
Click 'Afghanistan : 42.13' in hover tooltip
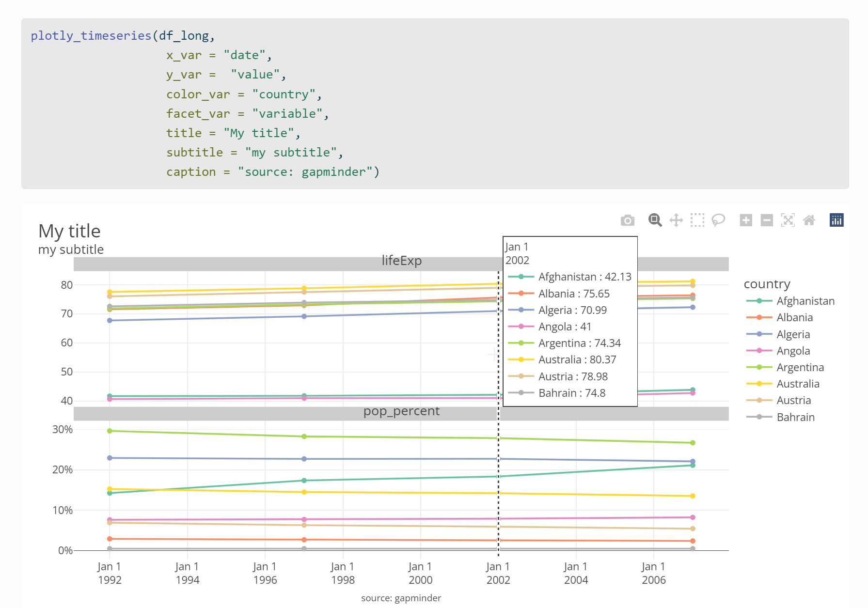point(584,277)
